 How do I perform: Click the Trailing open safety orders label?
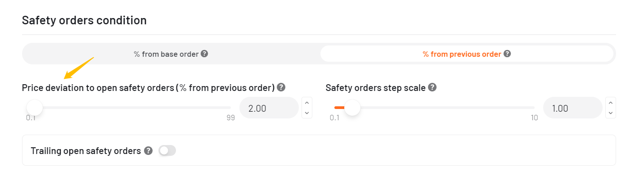pos(86,151)
